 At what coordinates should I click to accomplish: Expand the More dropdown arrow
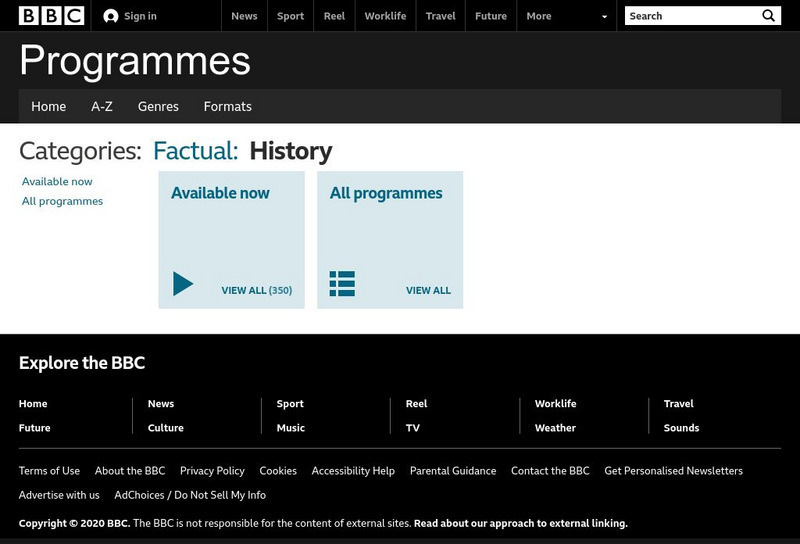[x=605, y=16]
